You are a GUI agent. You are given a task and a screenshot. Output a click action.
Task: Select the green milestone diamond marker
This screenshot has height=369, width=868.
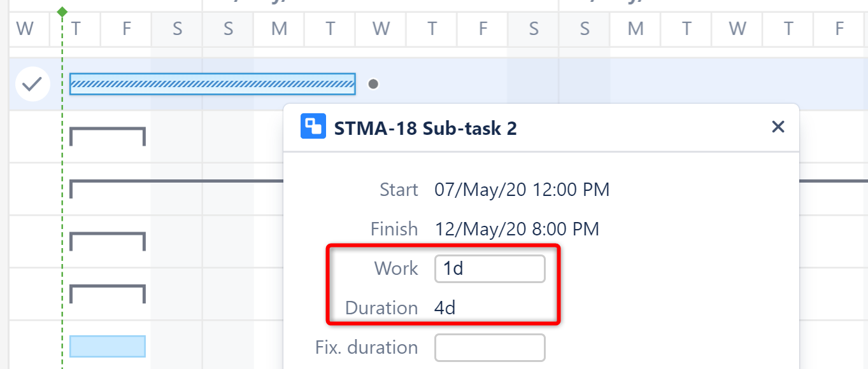coord(62,11)
